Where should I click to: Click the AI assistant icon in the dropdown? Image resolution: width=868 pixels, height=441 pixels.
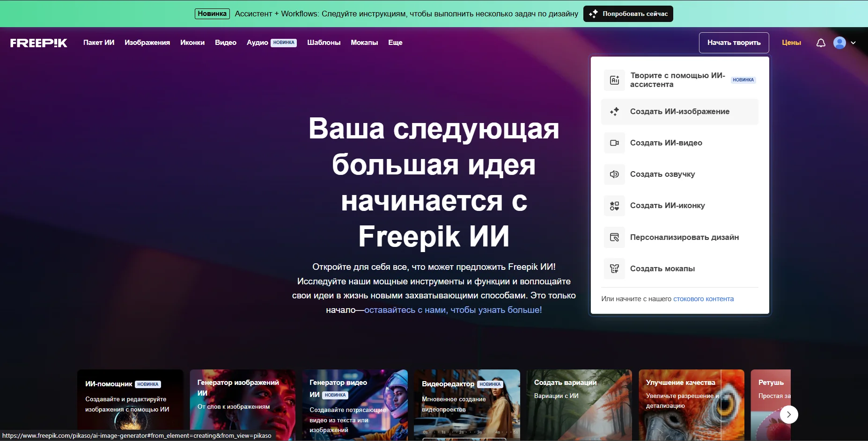614,80
